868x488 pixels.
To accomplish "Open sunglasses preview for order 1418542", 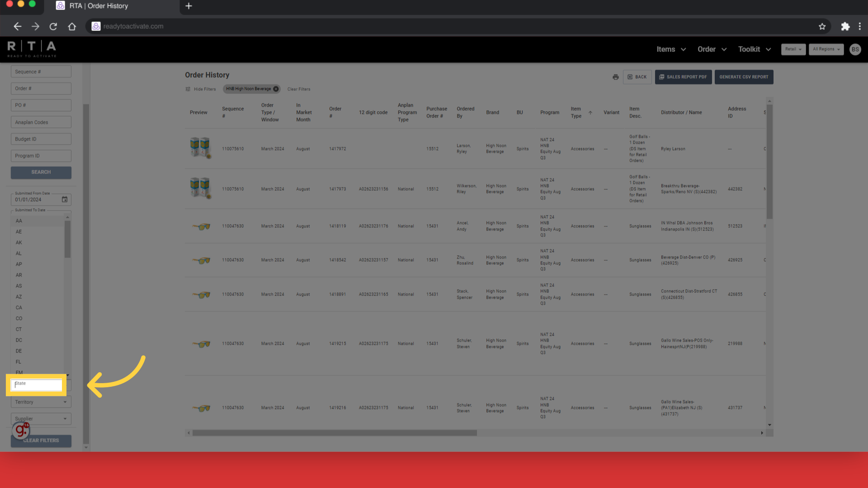I will tap(201, 260).
